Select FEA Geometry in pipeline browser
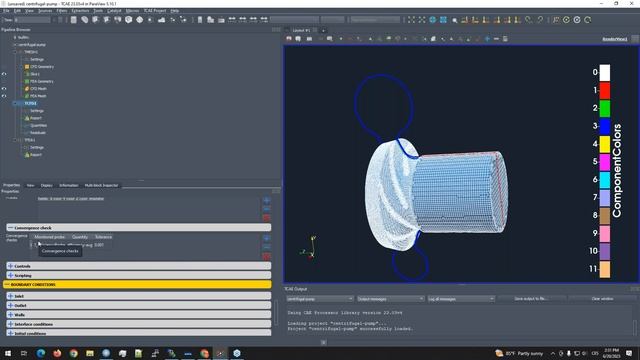This screenshot has width=640, height=360. [x=42, y=82]
